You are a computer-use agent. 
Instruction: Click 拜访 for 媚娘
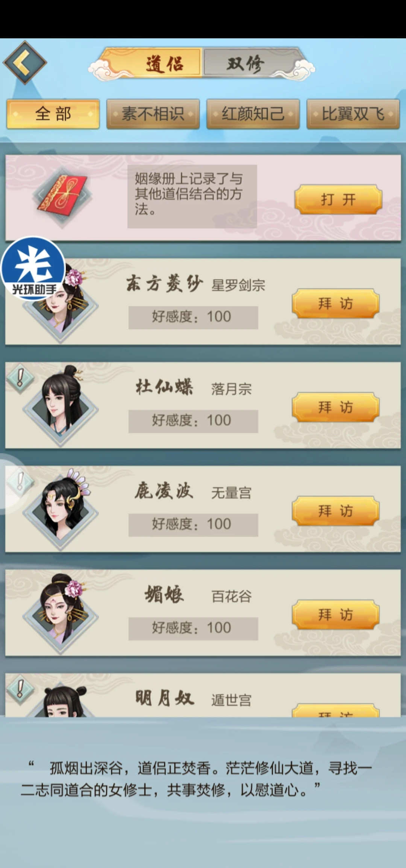point(336,614)
